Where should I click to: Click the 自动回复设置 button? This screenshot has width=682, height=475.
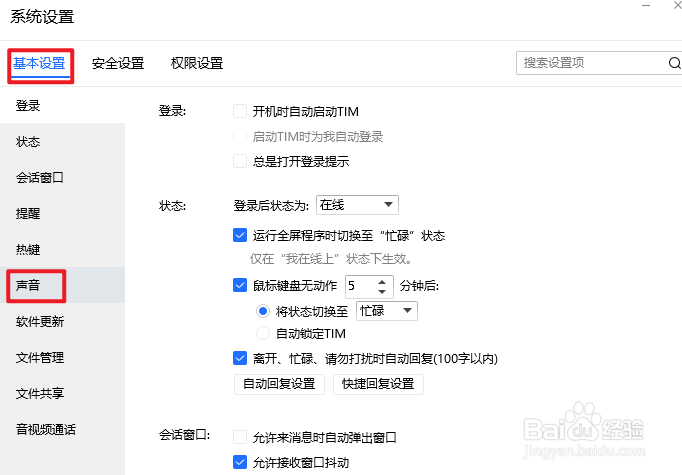[x=279, y=384]
